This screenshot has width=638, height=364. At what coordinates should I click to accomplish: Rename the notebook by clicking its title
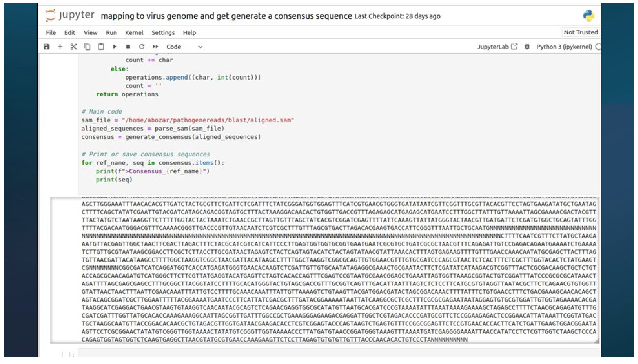[x=225, y=16]
